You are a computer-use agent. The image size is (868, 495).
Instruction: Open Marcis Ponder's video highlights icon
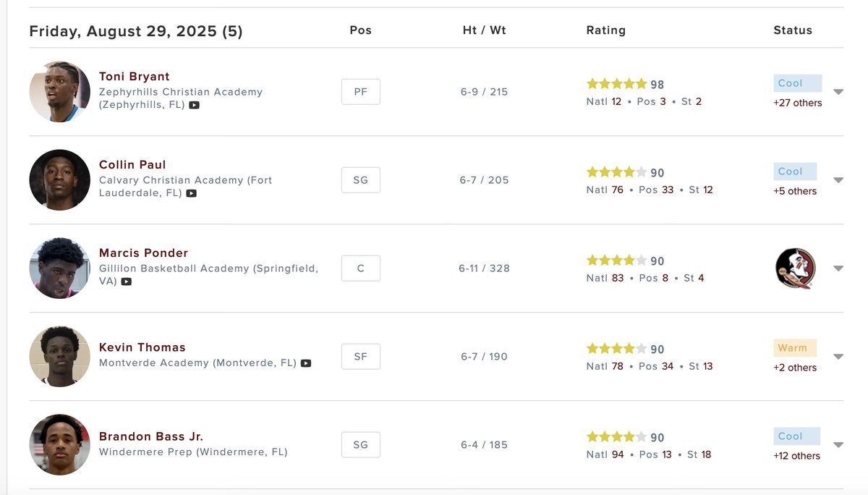127,282
